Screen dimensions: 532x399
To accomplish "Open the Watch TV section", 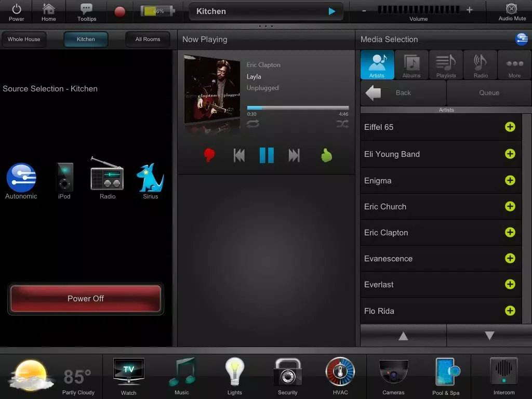I will coord(129,377).
